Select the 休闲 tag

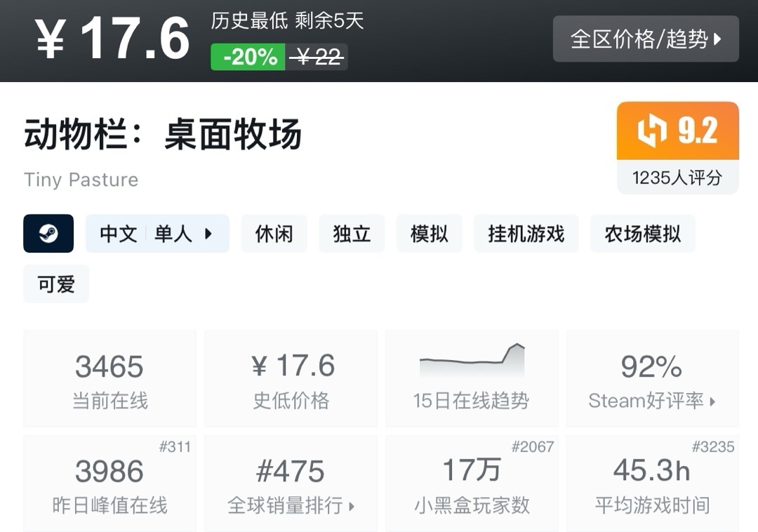tap(274, 234)
